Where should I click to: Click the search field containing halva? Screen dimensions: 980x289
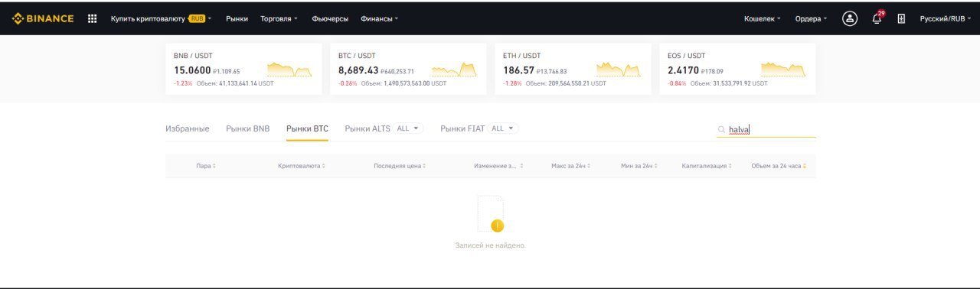[x=766, y=130]
